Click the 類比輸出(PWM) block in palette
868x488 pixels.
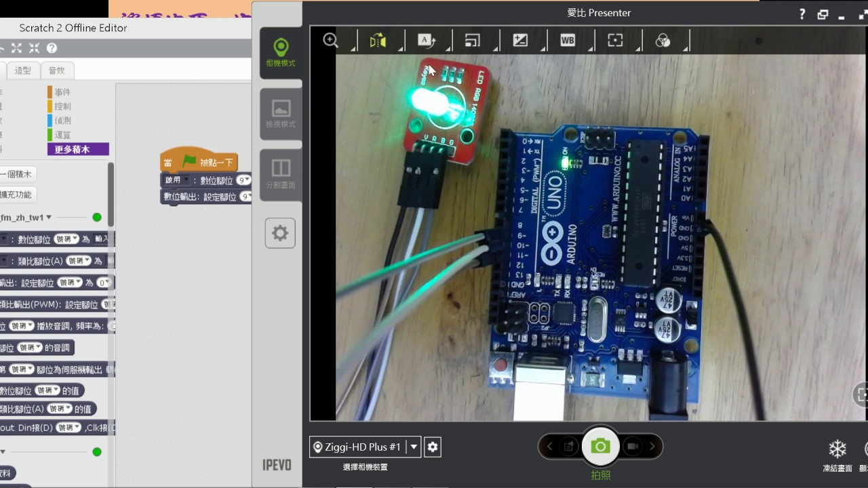coord(58,305)
